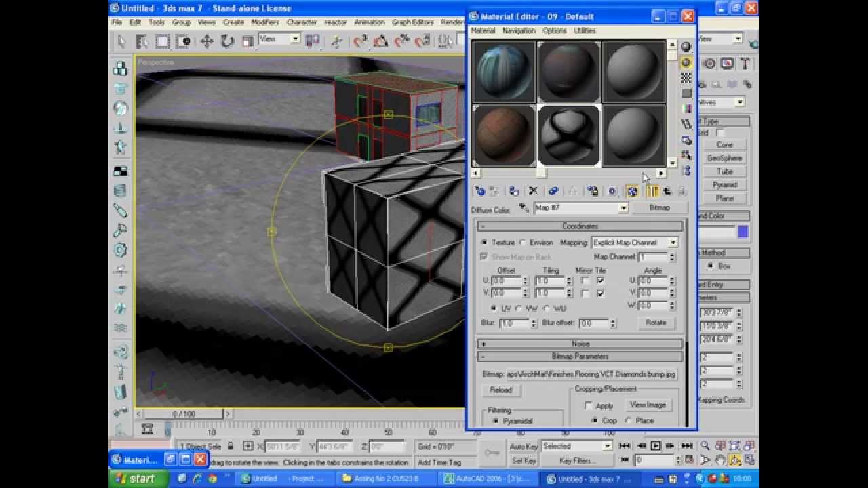Viewport: 868px width, 488px height.
Task: Open the Modifiers menu
Action: 265,22
